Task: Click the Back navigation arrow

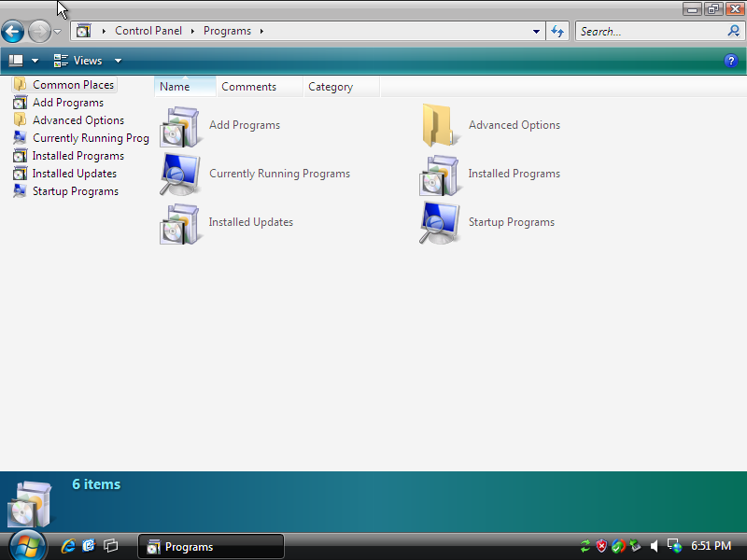Action: click(x=13, y=32)
